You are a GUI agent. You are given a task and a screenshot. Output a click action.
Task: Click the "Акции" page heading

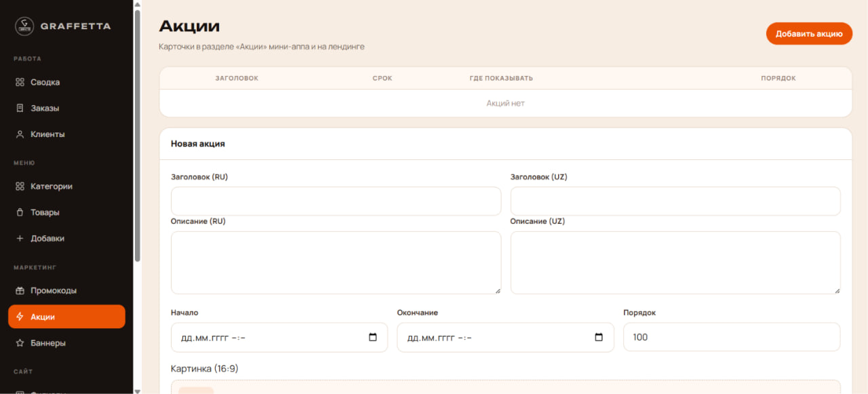pyautogui.click(x=189, y=26)
